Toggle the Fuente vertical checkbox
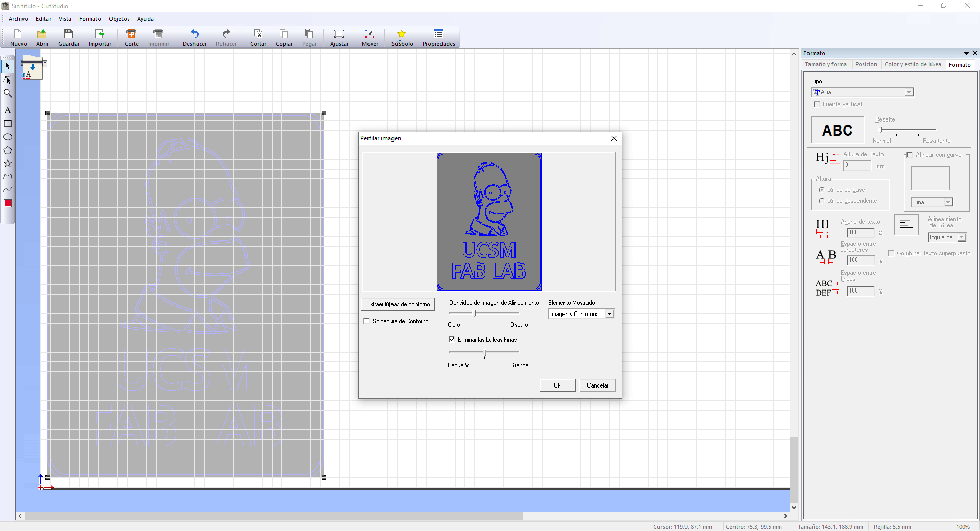Image resolution: width=980 pixels, height=531 pixels. (x=817, y=104)
